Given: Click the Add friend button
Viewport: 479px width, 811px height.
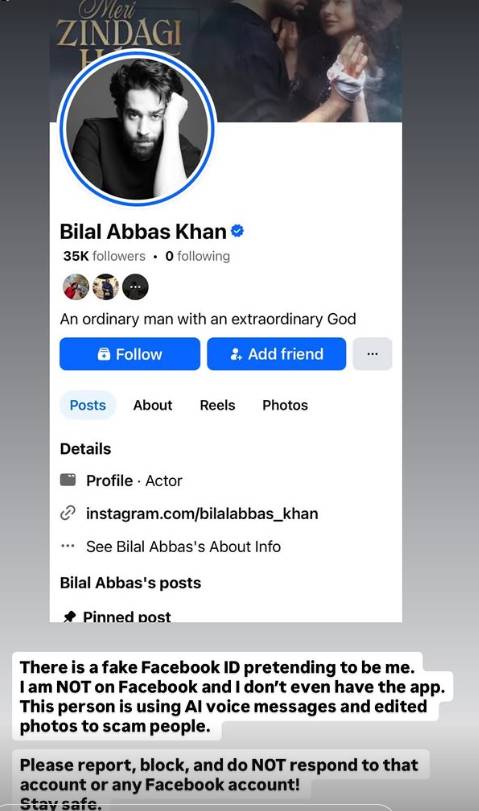Looking at the screenshot, I should tap(277, 354).
